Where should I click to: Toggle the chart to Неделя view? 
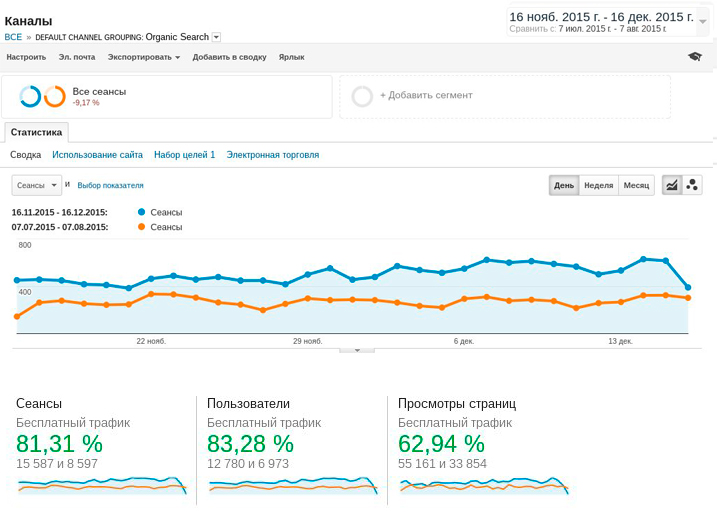click(598, 185)
